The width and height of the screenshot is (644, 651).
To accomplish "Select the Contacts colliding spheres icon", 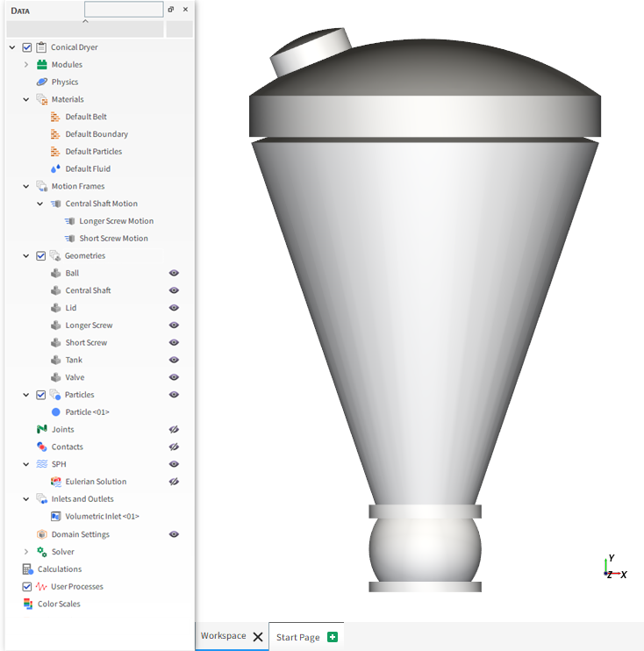I will pos(41,447).
